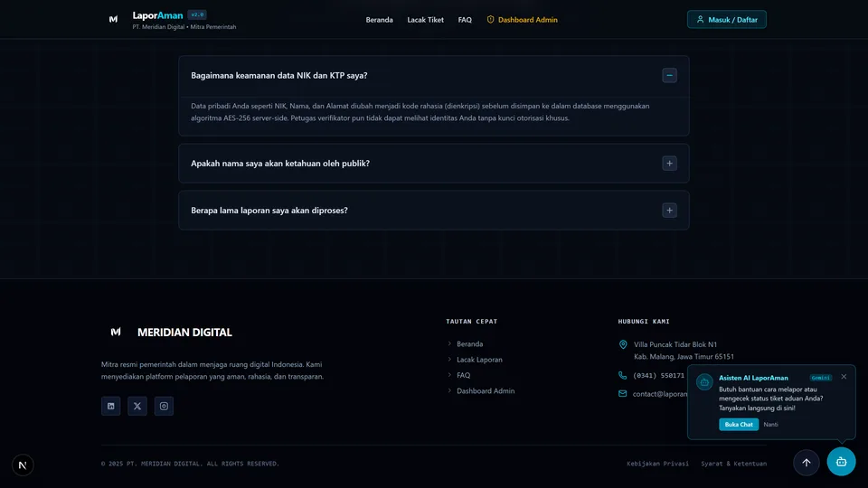This screenshot has height=488, width=868.
Task: Click the Meridian Digital footer logo icon
Action: point(116,332)
